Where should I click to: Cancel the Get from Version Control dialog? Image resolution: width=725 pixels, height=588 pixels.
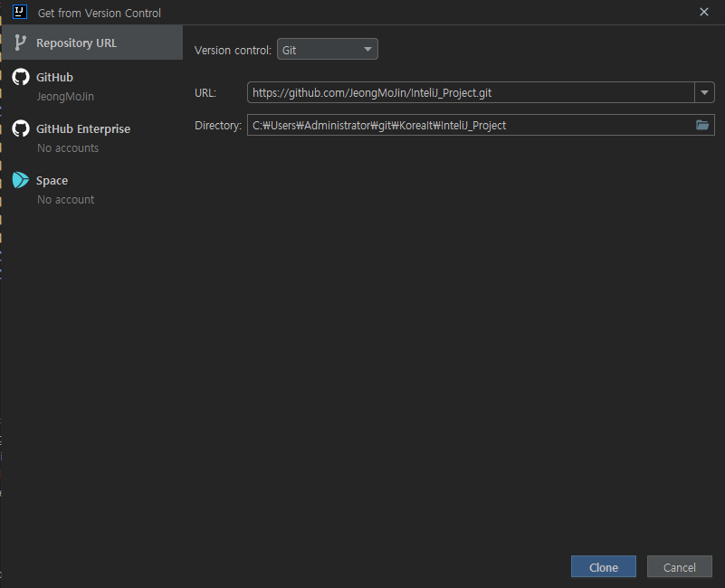679,566
